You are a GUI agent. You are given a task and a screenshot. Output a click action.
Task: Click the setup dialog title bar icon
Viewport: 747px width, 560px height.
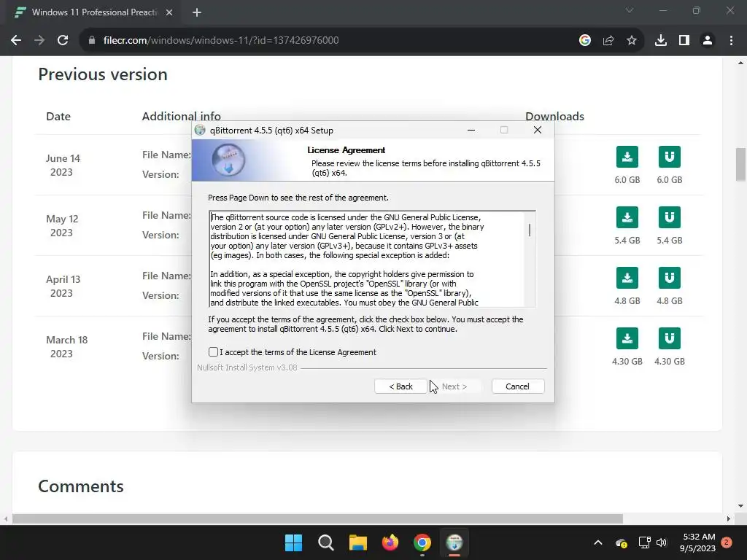200,130
